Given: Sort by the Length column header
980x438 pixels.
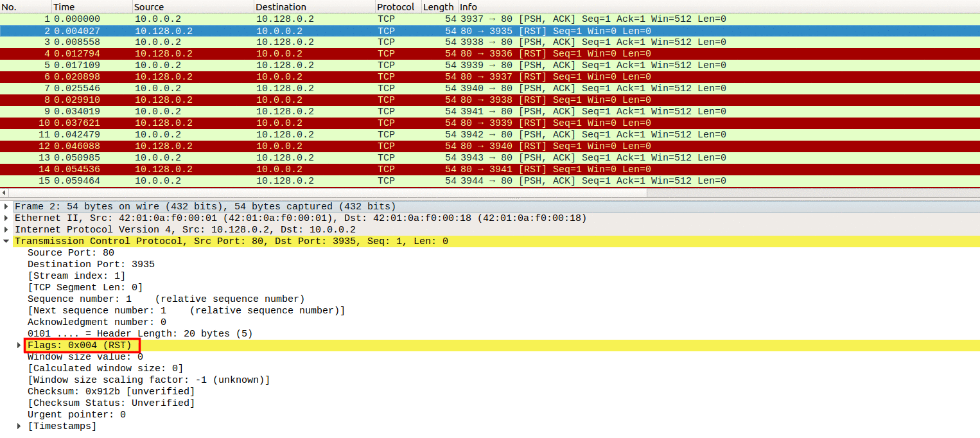Looking at the screenshot, I should point(439,6).
